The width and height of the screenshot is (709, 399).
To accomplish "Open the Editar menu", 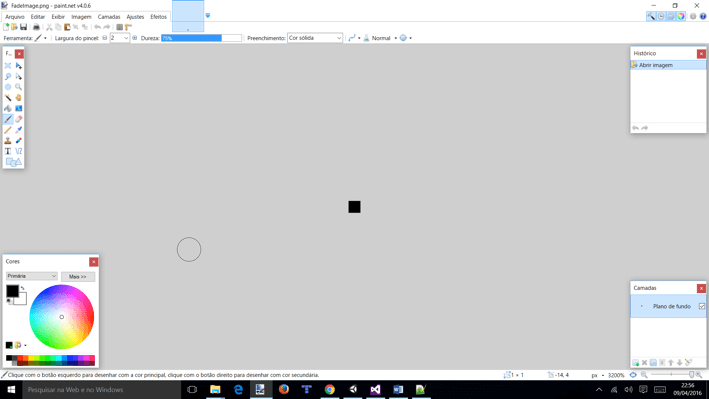I will click(38, 17).
